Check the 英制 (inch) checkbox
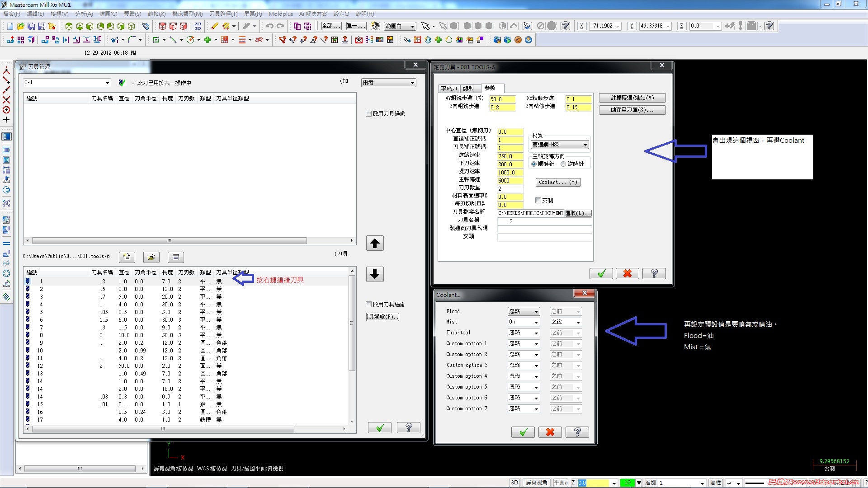This screenshot has height=488, width=868. click(x=538, y=200)
